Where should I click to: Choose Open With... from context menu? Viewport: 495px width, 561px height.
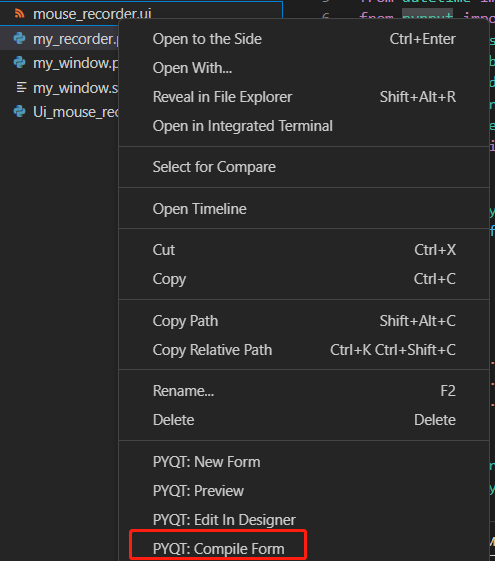[x=304, y=68]
